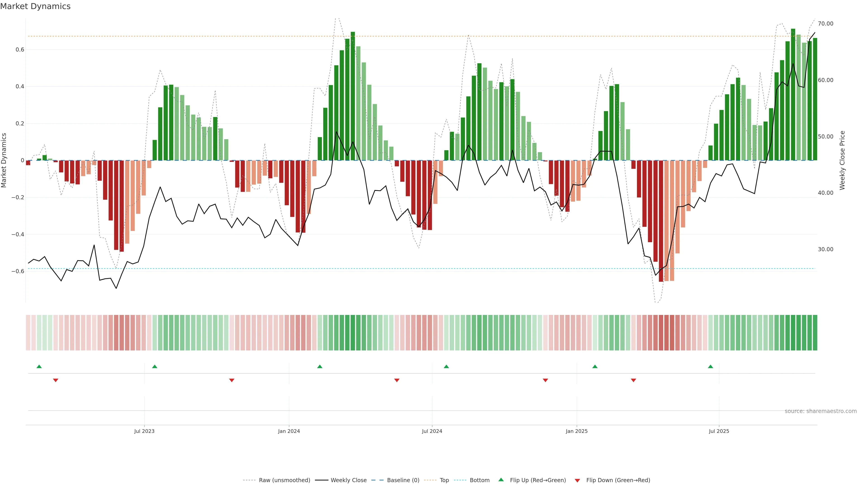Click the green flip-up marker just after Jul 2023

coord(155,366)
